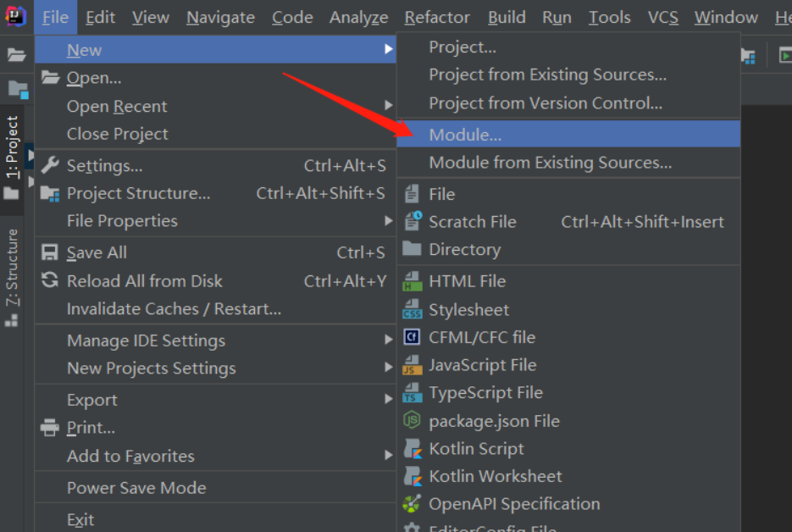Open the VCS menu
The image size is (792, 532).
[662, 17]
